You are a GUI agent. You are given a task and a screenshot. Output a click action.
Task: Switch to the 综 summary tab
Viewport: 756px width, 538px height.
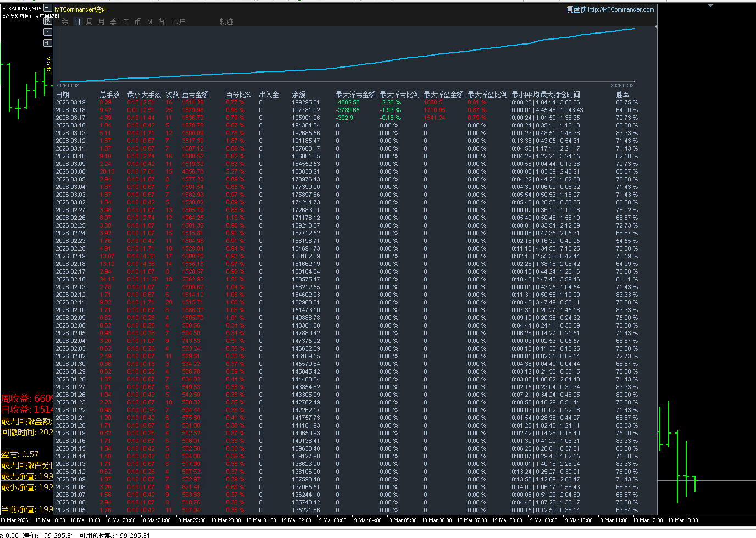(65, 21)
